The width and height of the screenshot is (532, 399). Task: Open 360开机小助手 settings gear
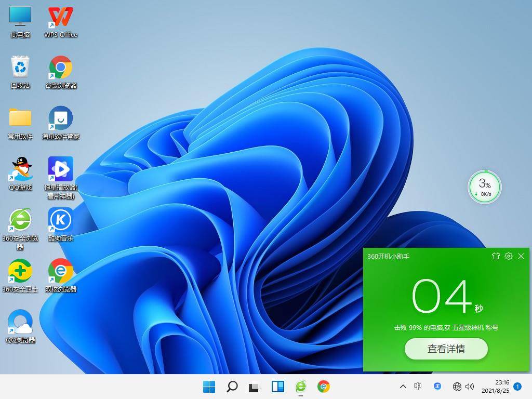(509, 256)
